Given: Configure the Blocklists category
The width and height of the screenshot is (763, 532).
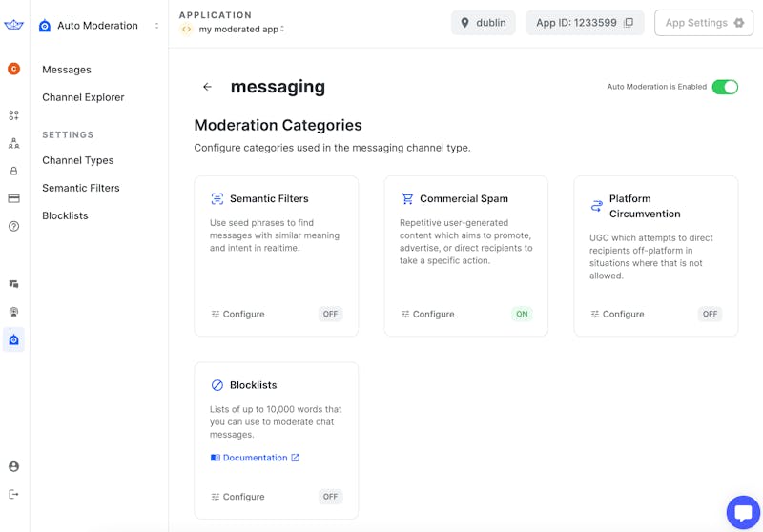Looking at the screenshot, I should click(237, 497).
